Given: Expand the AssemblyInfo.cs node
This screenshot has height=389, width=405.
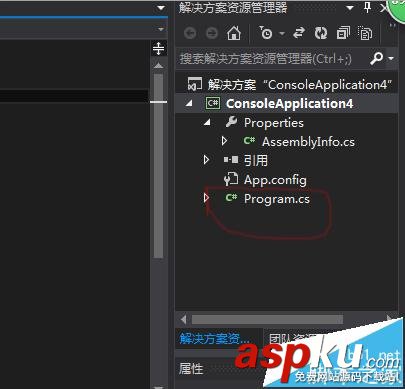Looking at the screenshot, I should pos(225,141).
